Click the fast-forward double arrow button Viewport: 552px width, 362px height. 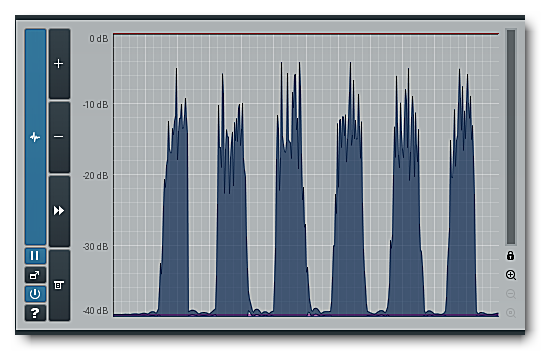(x=59, y=211)
